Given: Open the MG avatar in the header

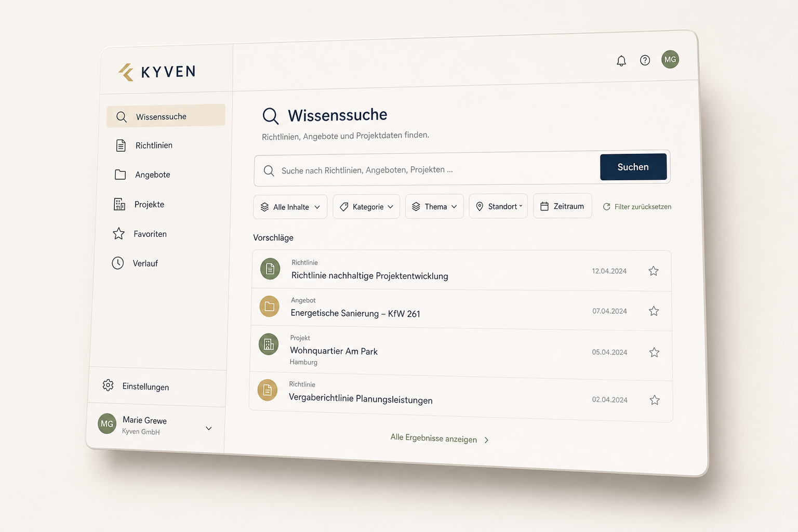Looking at the screenshot, I should click(670, 59).
